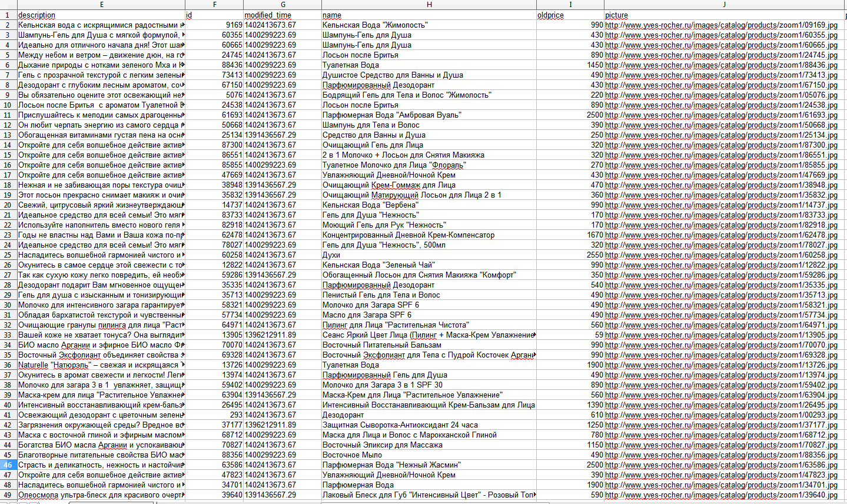Select row 49 header
This screenshot has width=847, height=504.
pos(8,495)
